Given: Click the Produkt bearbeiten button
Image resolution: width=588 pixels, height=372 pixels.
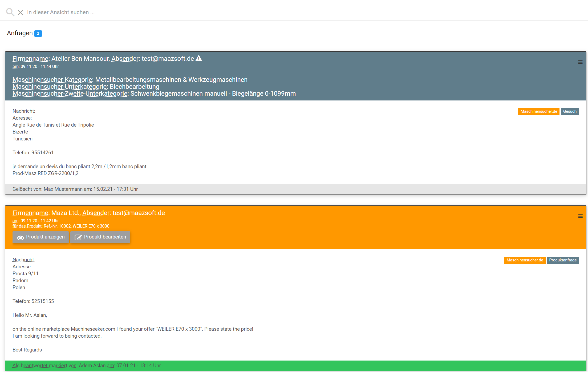Looking at the screenshot, I should coord(100,237).
